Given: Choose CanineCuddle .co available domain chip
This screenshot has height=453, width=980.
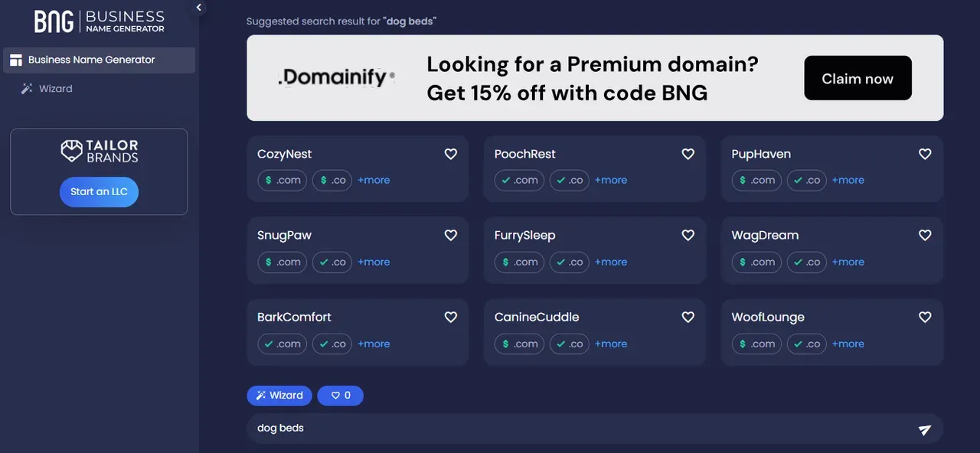Looking at the screenshot, I should click(x=570, y=344).
